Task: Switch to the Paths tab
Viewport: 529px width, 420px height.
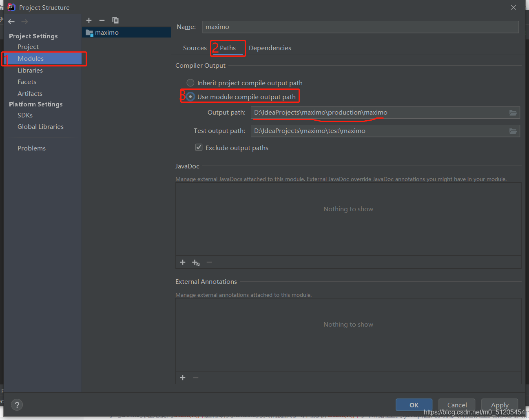Action: point(228,48)
